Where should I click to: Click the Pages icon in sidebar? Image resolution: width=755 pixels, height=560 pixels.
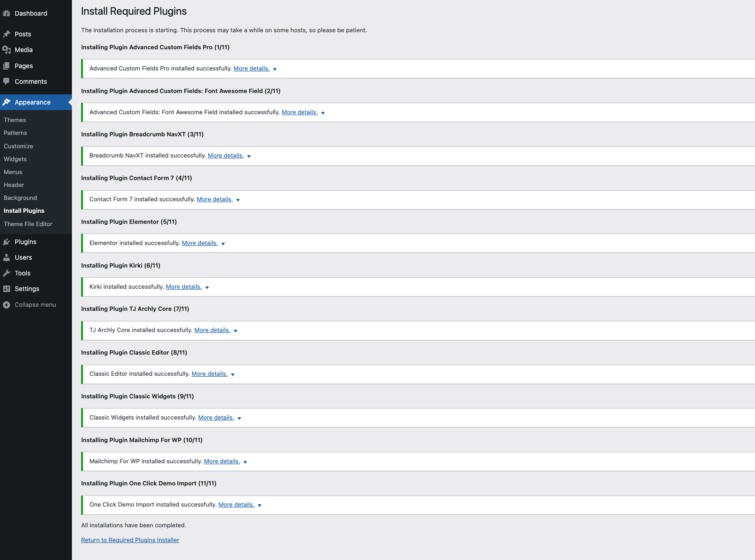[x=6, y=66]
